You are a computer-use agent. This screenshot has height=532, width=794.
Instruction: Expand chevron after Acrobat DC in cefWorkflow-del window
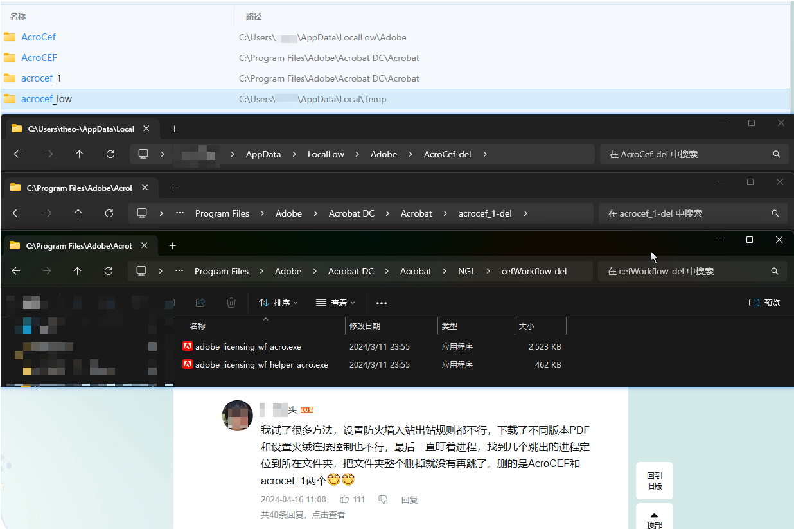pyautogui.click(x=387, y=271)
